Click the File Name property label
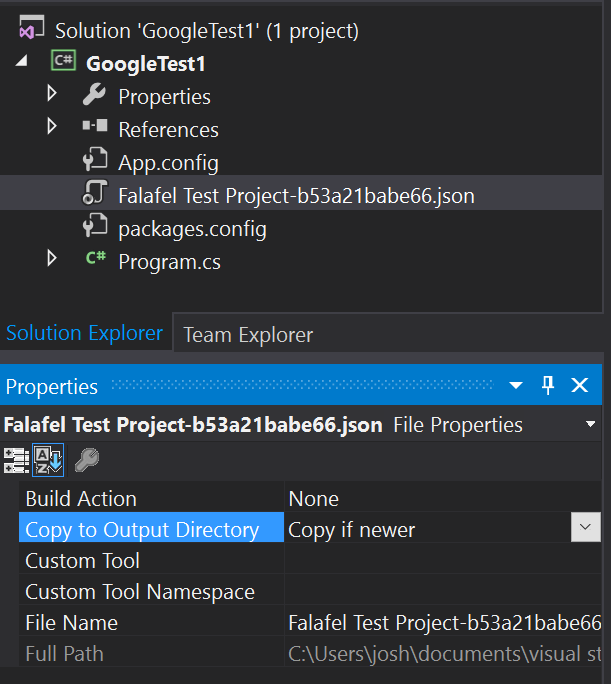Image resolution: width=611 pixels, height=684 pixels. point(72,623)
